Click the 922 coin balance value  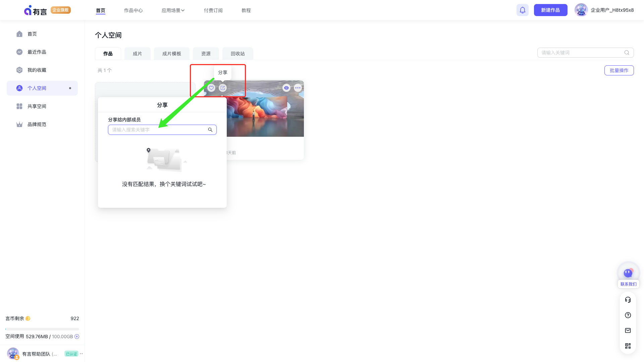pos(75,318)
